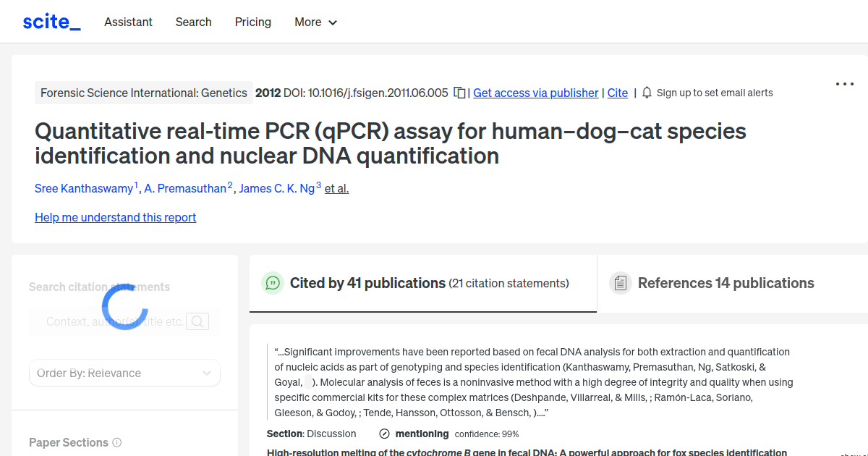Expand the More navigation menu
Viewport: 868px width, 456px height.
315,22
